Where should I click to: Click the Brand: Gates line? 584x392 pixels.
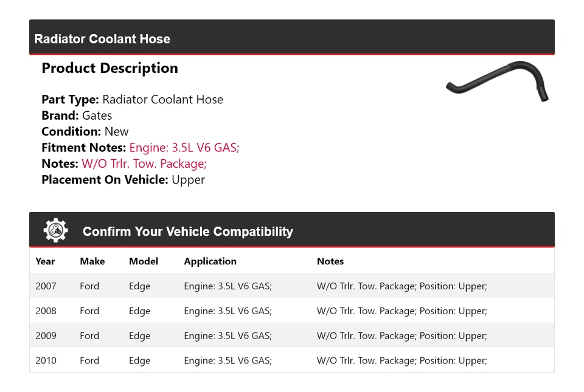click(77, 115)
